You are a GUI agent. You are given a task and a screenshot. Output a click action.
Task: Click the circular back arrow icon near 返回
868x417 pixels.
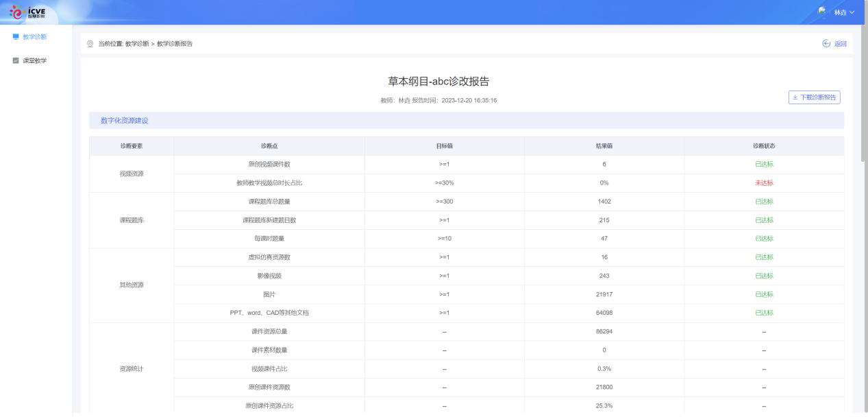pyautogui.click(x=825, y=43)
